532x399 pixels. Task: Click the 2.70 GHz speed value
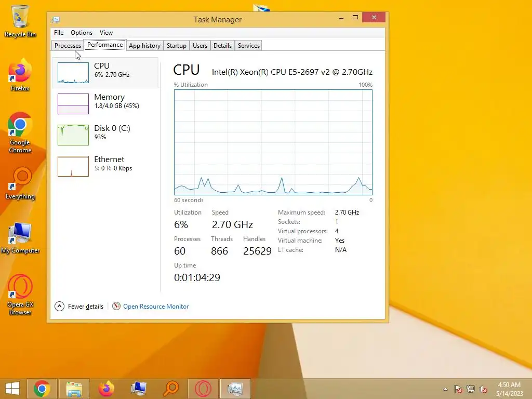[x=232, y=224]
